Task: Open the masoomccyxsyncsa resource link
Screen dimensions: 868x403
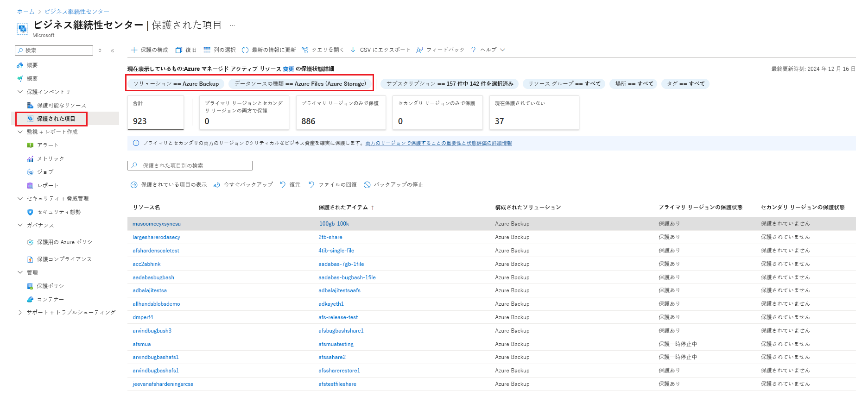Action: click(157, 224)
